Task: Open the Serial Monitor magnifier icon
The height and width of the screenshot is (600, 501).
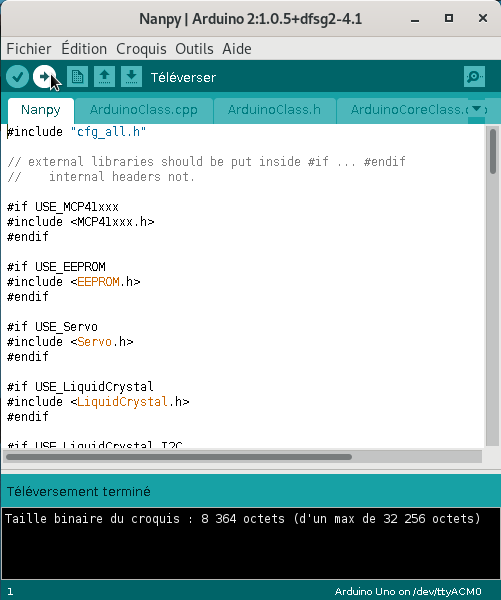Action: coord(474,77)
